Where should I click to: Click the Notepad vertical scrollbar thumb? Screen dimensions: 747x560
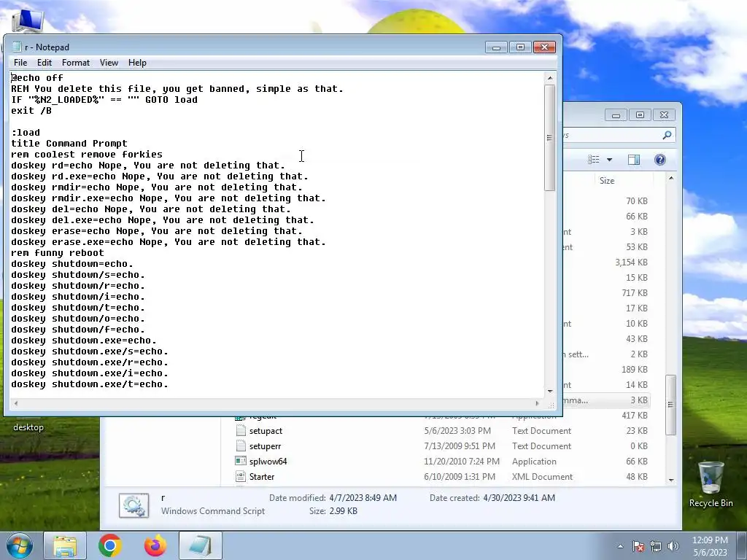pos(550,138)
